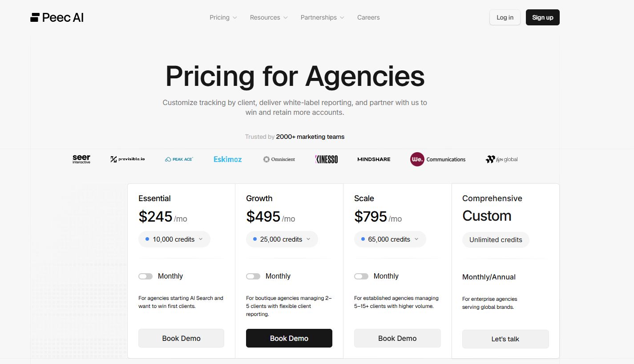
Task: Click the Eskimoz logo
Action: tap(228, 159)
